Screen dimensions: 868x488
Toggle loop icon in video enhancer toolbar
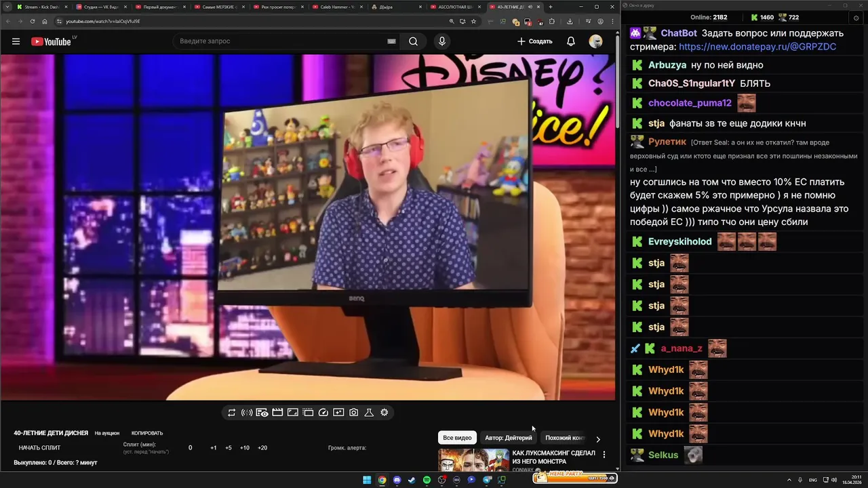tap(231, 412)
